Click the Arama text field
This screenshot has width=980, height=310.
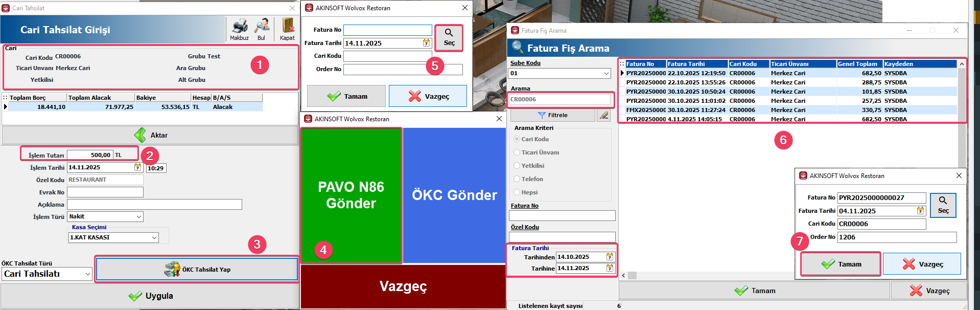click(x=559, y=99)
